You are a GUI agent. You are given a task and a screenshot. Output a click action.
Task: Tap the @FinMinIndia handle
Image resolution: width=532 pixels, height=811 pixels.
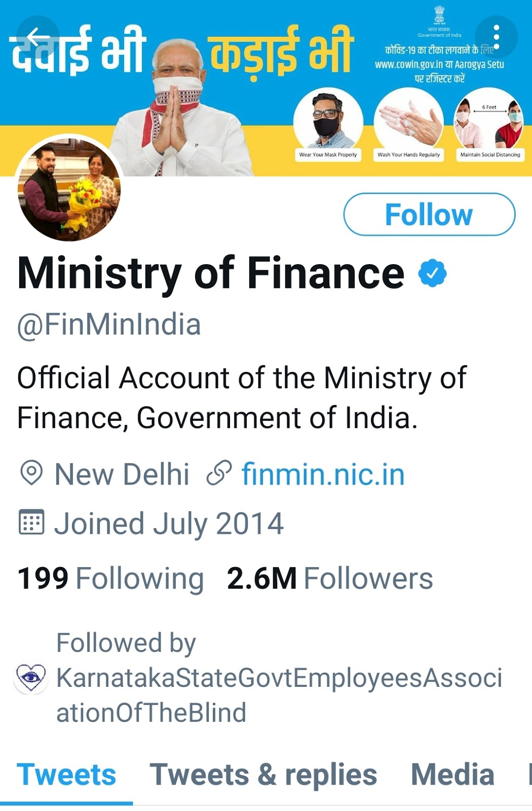109,324
